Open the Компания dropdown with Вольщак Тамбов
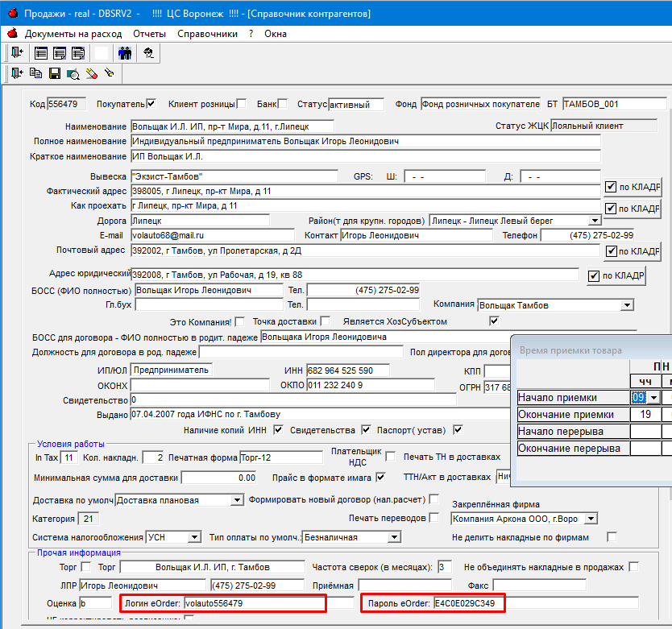 pyautogui.click(x=627, y=305)
